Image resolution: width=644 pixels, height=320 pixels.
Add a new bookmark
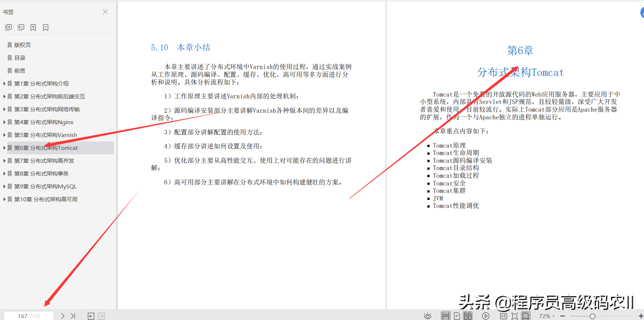tap(33, 28)
